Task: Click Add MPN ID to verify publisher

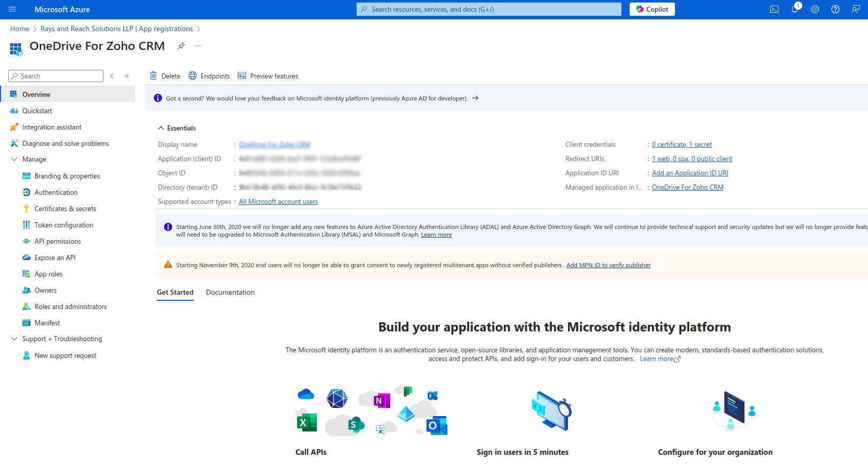Action: pyautogui.click(x=608, y=265)
